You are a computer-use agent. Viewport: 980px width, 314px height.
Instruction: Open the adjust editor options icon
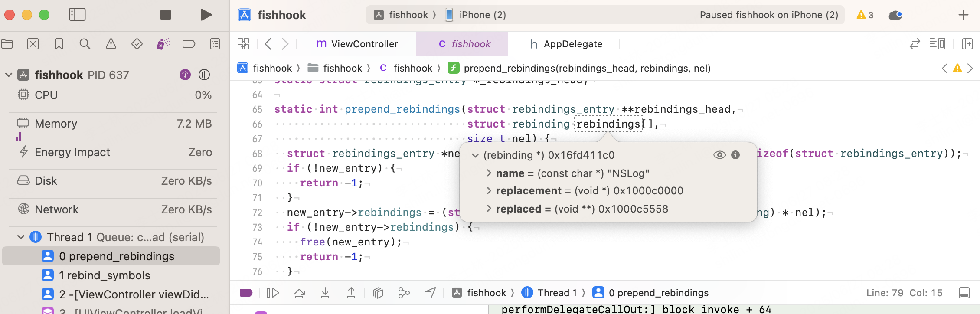(x=937, y=44)
